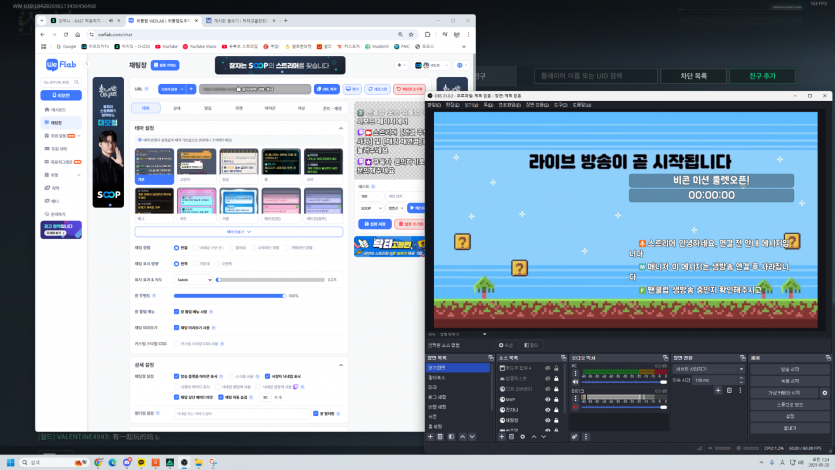Move source down with sources panel arrow
835x470 pixels.
point(543,436)
